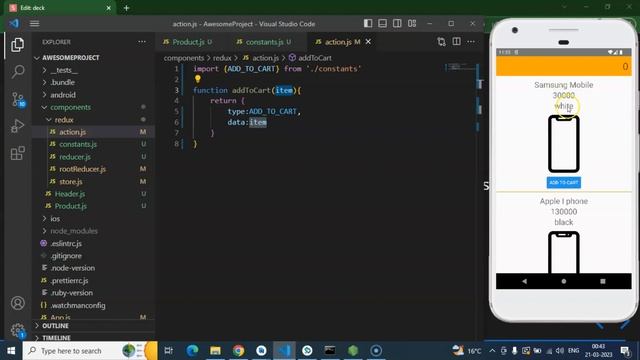640x360 pixels.
Task: Open new browser tab plus button
Action: 126,8
